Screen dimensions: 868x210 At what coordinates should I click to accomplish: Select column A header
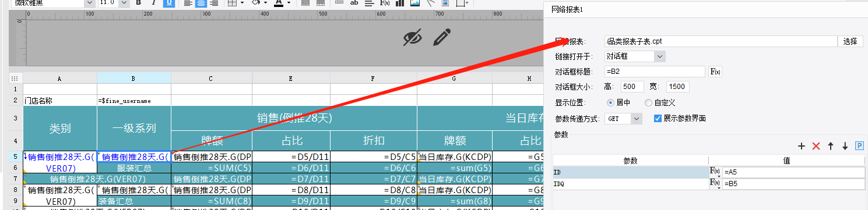[x=60, y=77]
